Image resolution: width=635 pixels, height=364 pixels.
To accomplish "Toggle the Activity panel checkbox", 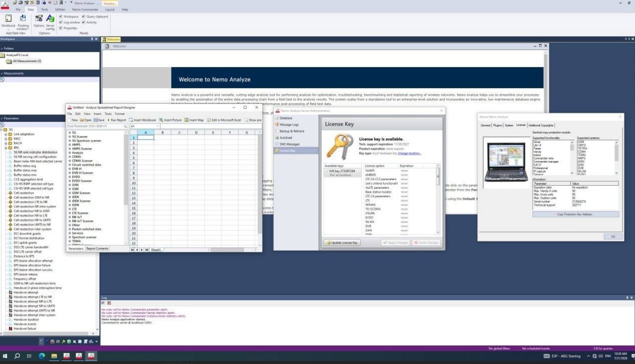I will coord(83,22).
